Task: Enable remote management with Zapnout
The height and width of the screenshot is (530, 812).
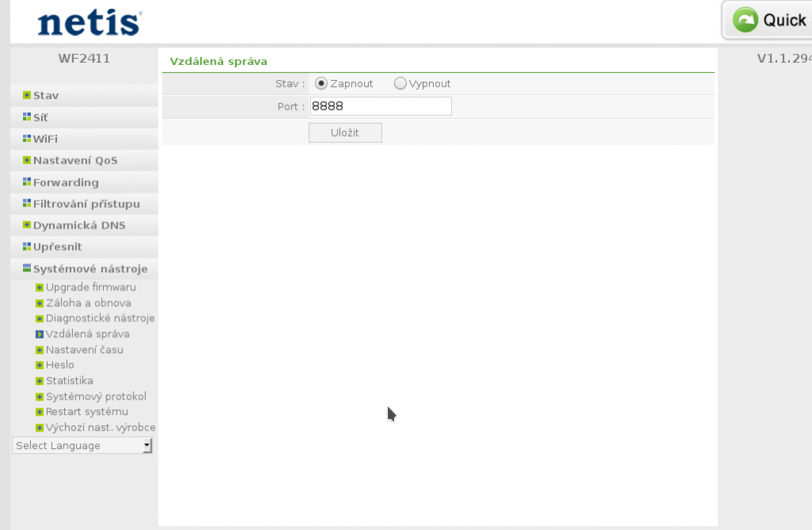Action: click(x=321, y=83)
